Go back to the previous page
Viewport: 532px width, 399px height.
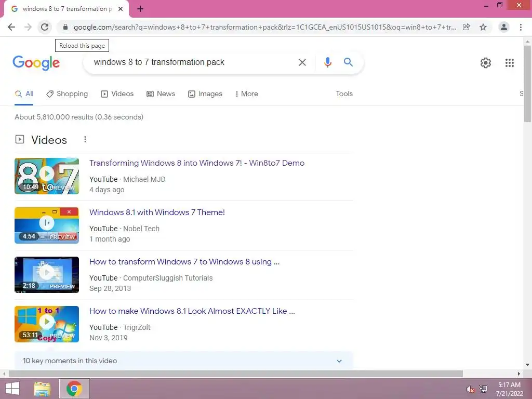point(11,27)
